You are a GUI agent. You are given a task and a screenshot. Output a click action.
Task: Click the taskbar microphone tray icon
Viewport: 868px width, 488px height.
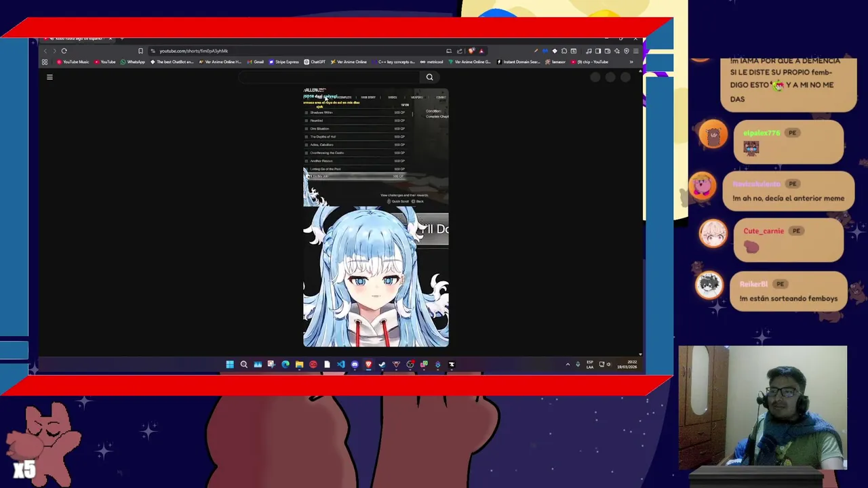coord(578,365)
